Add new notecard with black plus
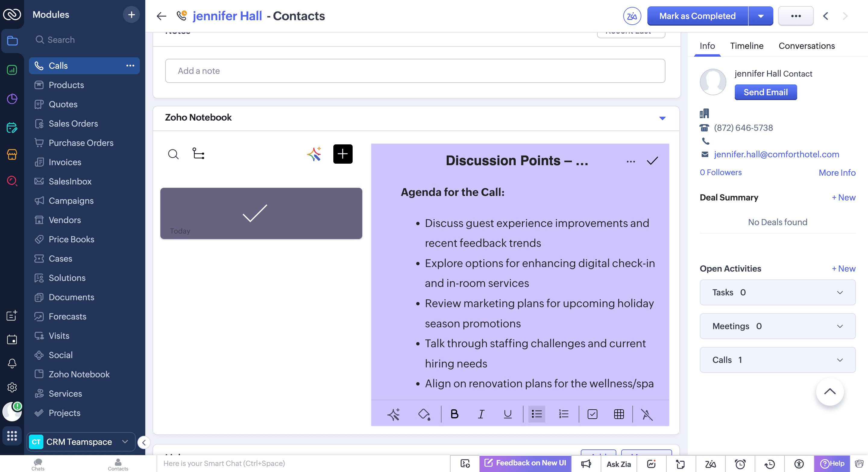 (342, 154)
